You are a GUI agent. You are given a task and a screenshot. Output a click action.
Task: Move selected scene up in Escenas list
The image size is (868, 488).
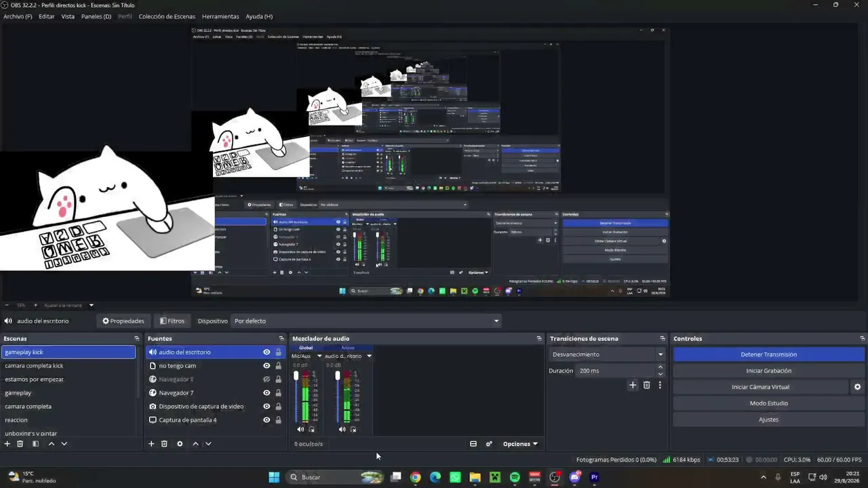(x=51, y=444)
